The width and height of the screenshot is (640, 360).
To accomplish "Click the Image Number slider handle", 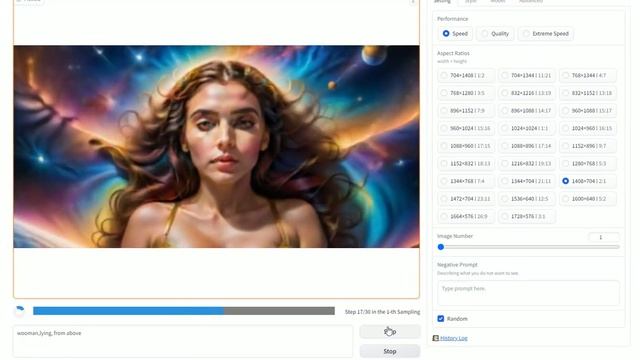I will (x=441, y=247).
